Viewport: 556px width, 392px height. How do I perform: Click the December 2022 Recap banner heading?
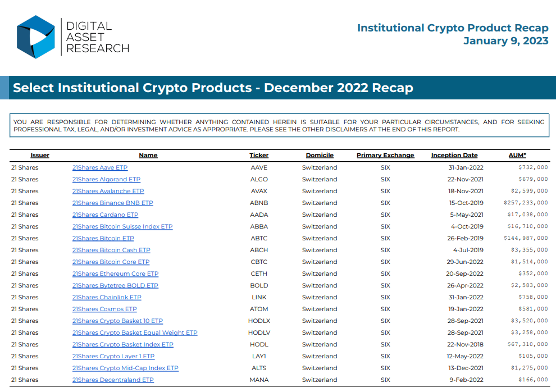pos(213,88)
